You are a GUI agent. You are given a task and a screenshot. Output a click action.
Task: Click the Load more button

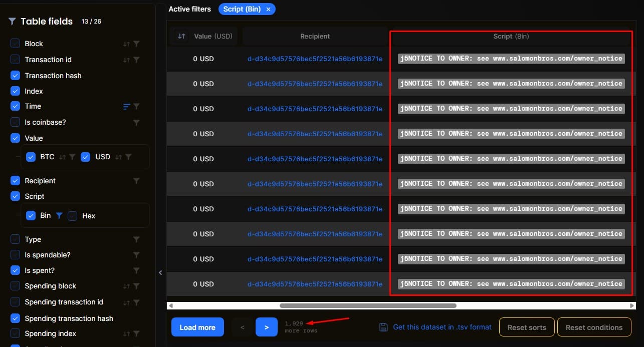pyautogui.click(x=197, y=327)
